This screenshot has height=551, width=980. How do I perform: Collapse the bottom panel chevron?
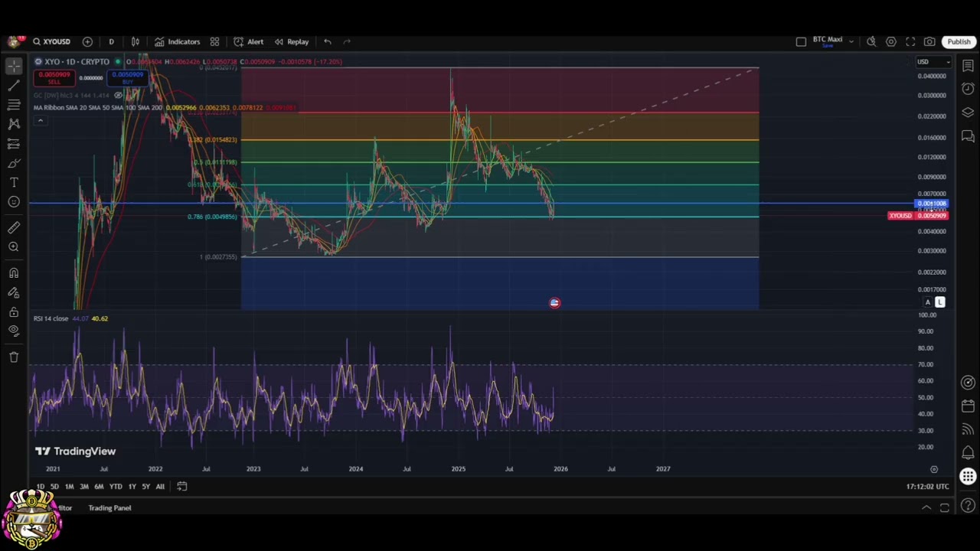coord(926,508)
